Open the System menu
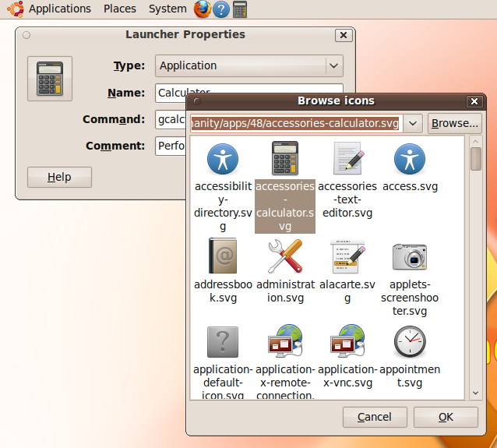The width and height of the screenshot is (497, 448). (x=167, y=9)
